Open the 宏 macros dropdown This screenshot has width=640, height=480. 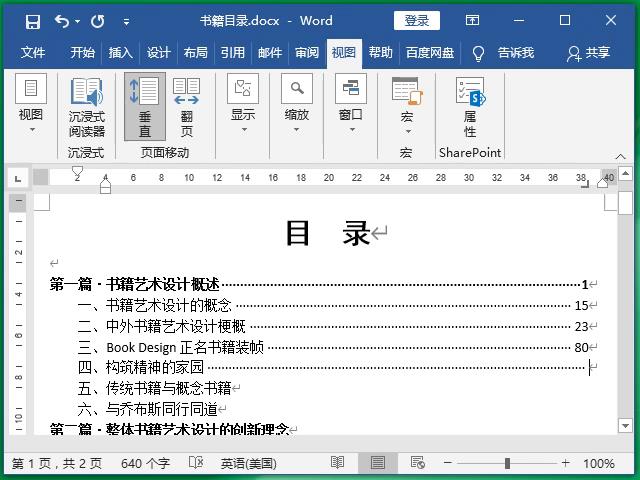[407, 106]
